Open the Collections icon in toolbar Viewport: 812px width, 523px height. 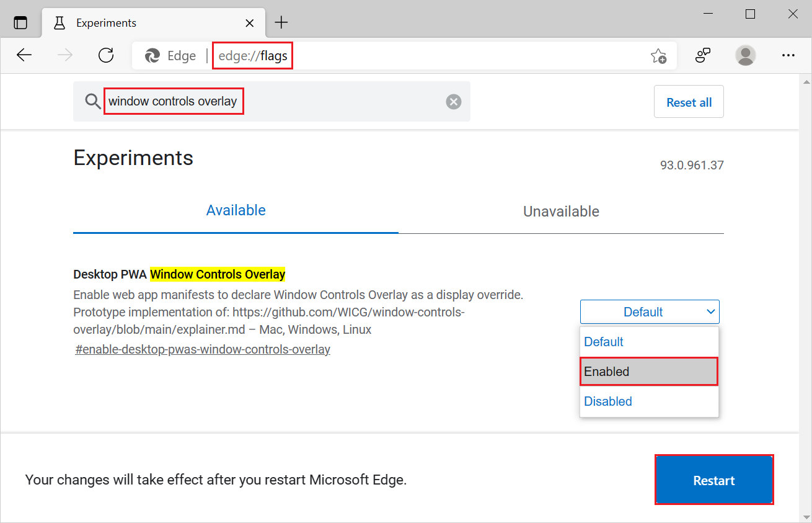pyautogui.click(x=702, y=55)
